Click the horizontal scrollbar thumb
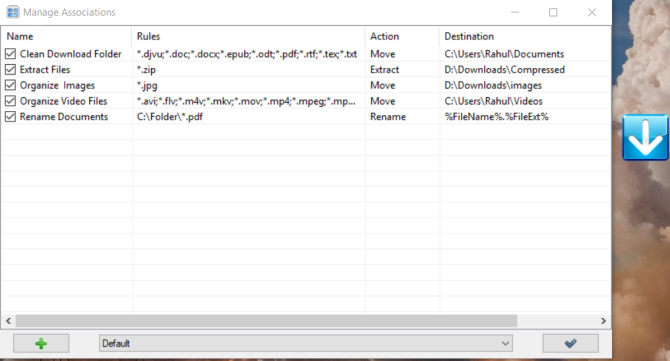Viewport: 670px width, 361px height. click(x=266, y=320)
